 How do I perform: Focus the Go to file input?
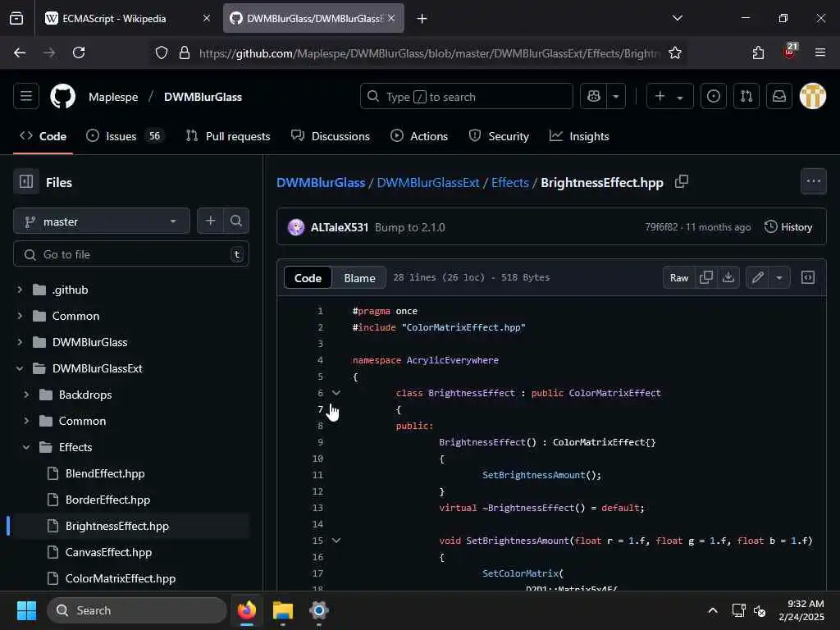coord(130,254)
